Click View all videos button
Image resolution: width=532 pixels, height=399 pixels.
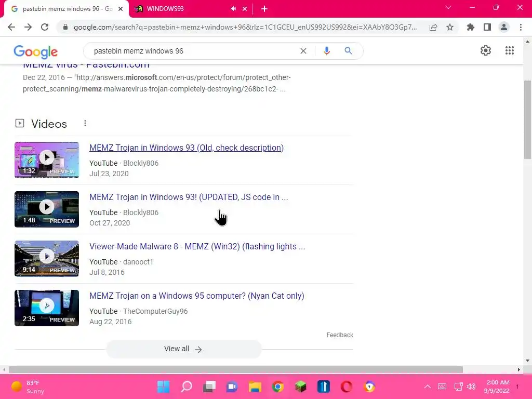(183, 349)
